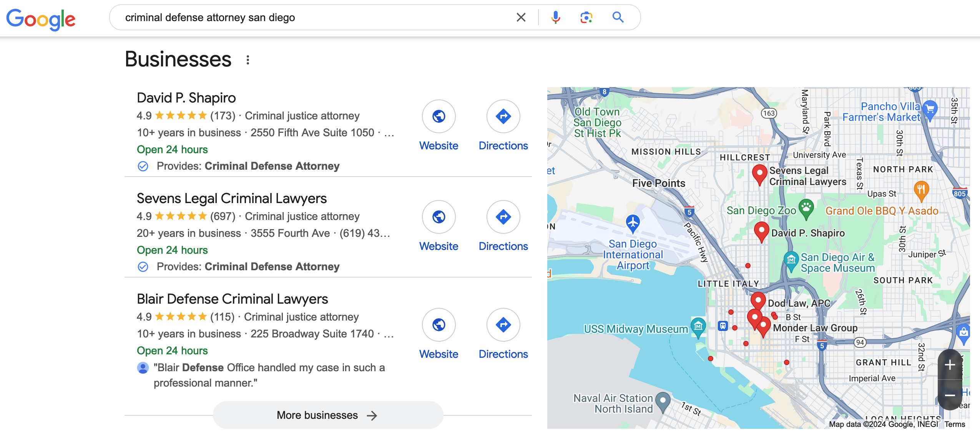
Task: Click the Google logo
Action: (41, 19)
